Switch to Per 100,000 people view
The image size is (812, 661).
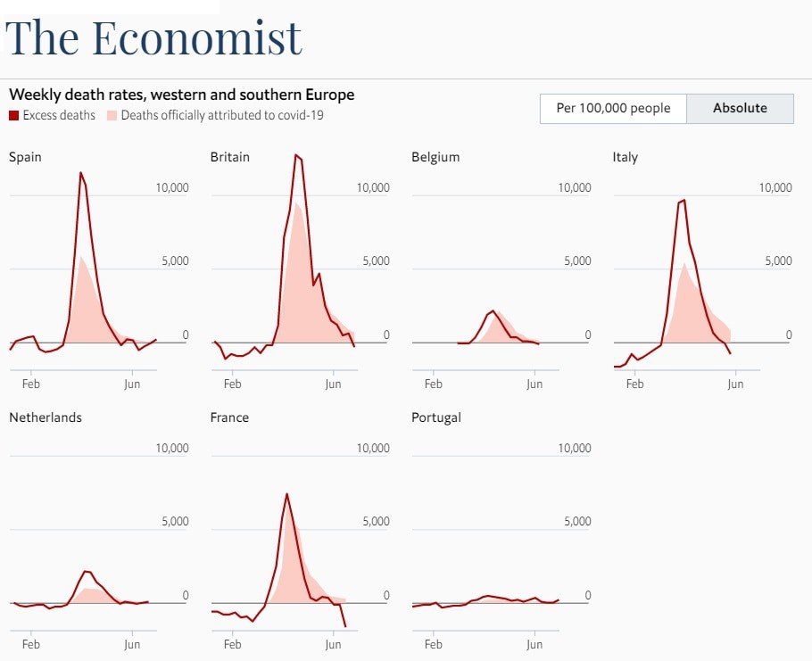[x=612, y=108]
